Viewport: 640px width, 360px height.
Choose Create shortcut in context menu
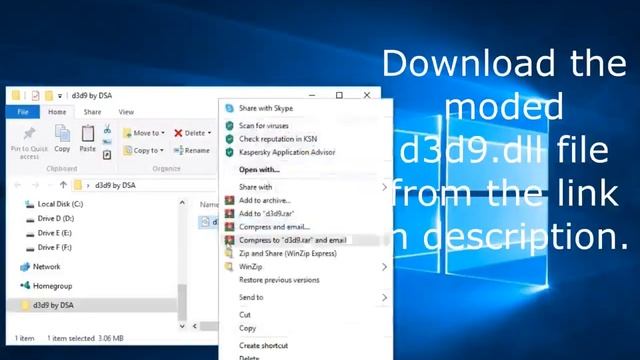[263, 345]
